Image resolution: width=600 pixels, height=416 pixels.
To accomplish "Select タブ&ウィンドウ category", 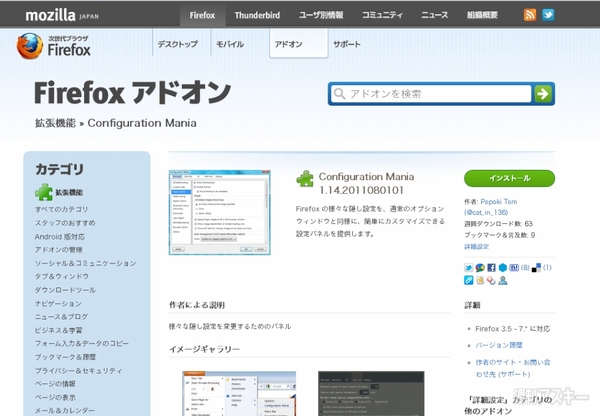I will tap(62, 276).
